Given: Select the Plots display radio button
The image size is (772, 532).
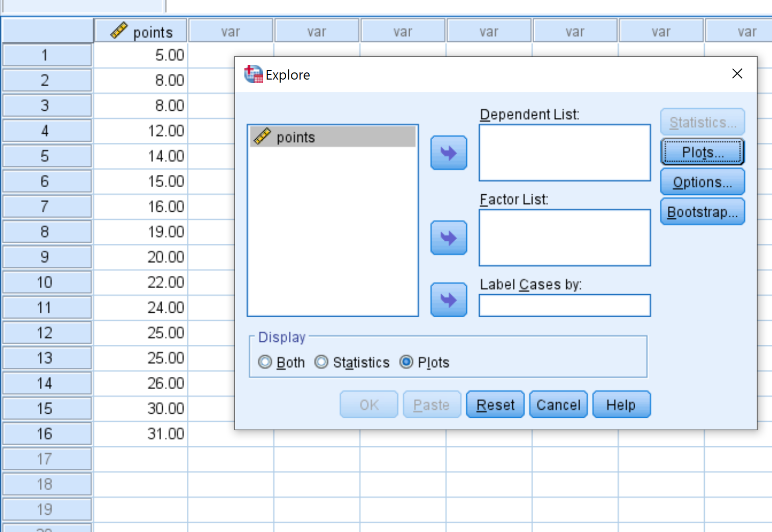Looking at the screenshot, I should [x=406, y=362].
